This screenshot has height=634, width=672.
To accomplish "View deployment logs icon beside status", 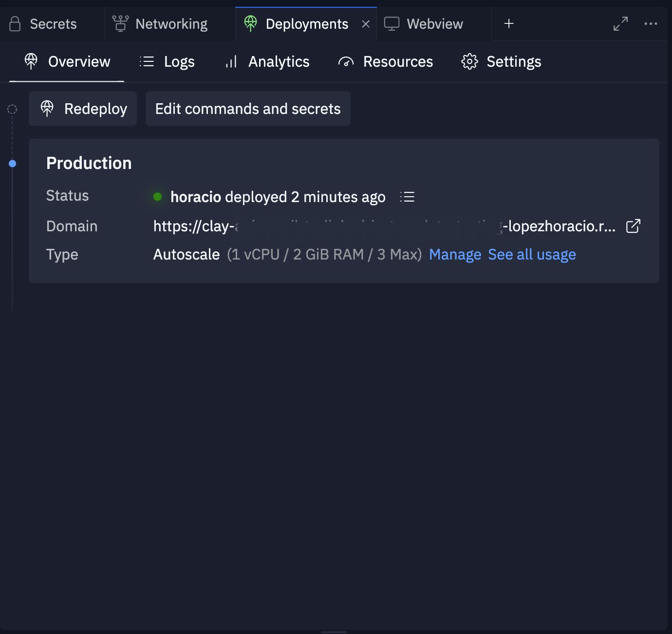I will tap(407, 197).
